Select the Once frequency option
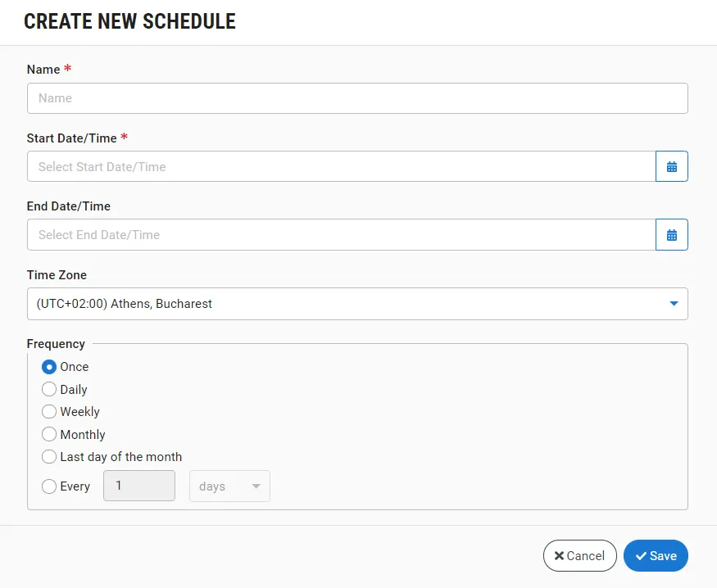Viewport: 717px width, 588px height. (49, 367)
